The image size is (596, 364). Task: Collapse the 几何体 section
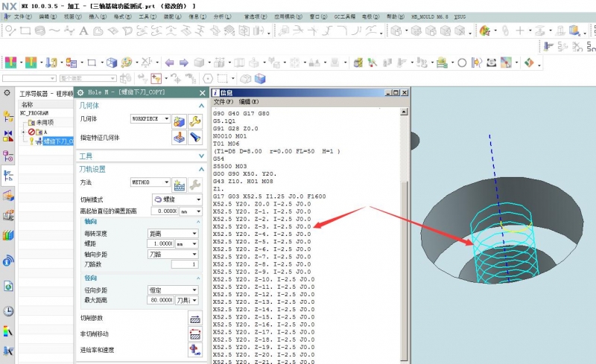201,105
